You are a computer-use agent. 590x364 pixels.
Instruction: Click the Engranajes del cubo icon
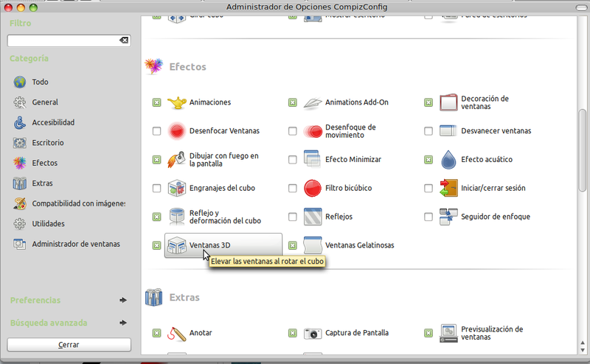178,188
